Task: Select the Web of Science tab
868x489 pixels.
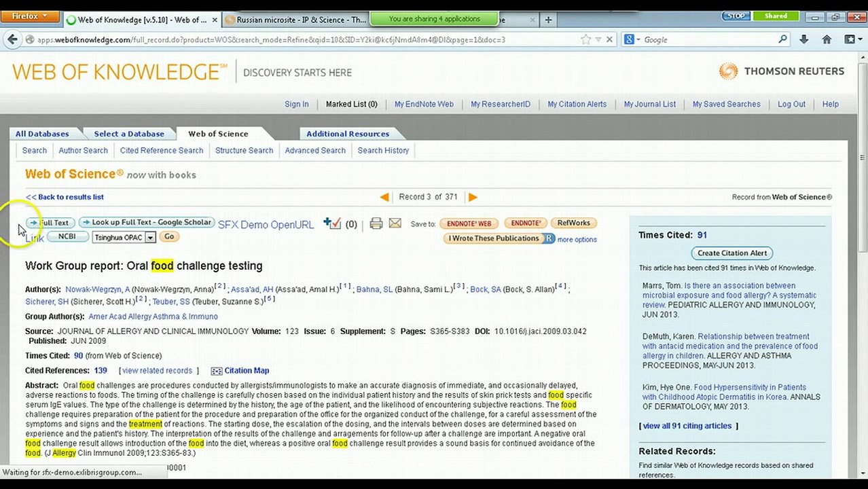Action: tap(218, 134)
